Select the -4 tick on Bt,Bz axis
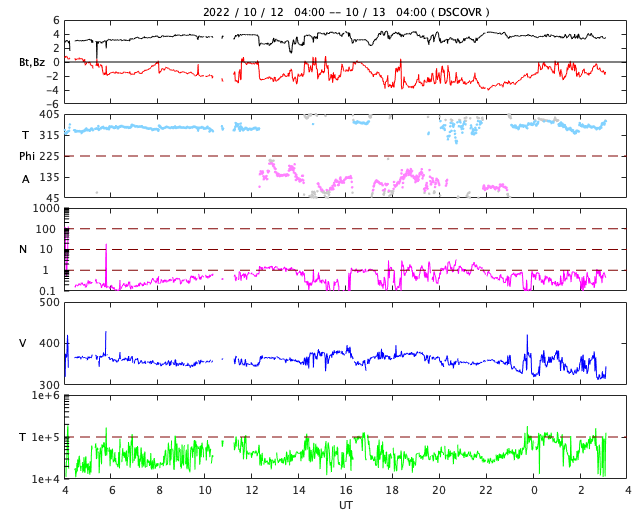 click(x=53, y=90)
